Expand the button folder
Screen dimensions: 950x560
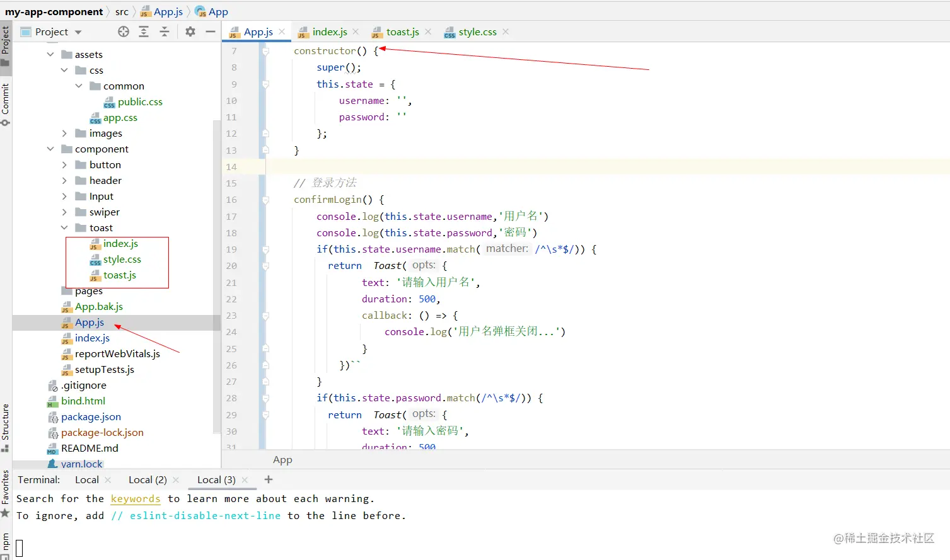(64, 164)
